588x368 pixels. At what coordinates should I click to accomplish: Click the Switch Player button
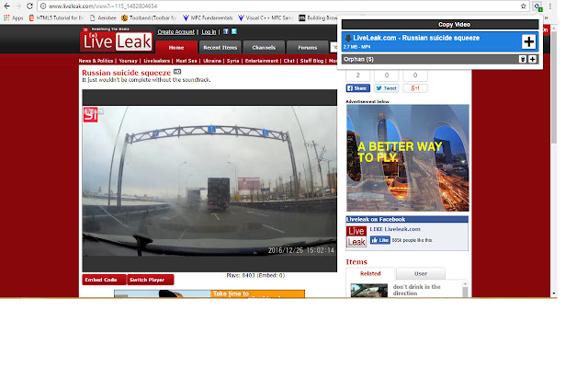[151, 280]
